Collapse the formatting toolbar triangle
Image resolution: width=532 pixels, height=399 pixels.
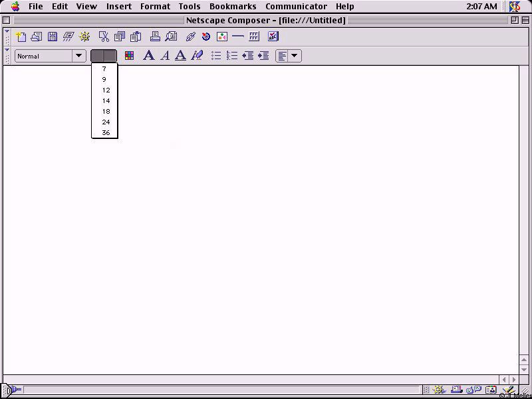pyautogui.click(x=7, y=50)
